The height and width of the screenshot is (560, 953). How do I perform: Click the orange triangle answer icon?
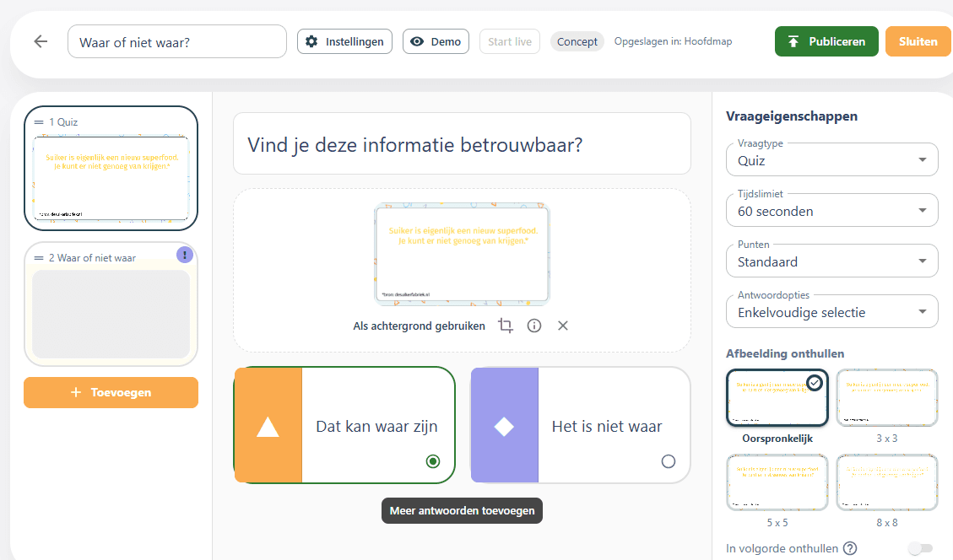(268, 427)
